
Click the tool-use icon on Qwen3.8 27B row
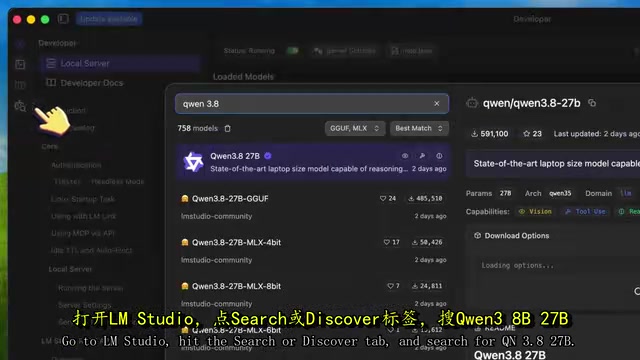pyautogui.click(x=422, y=156)
